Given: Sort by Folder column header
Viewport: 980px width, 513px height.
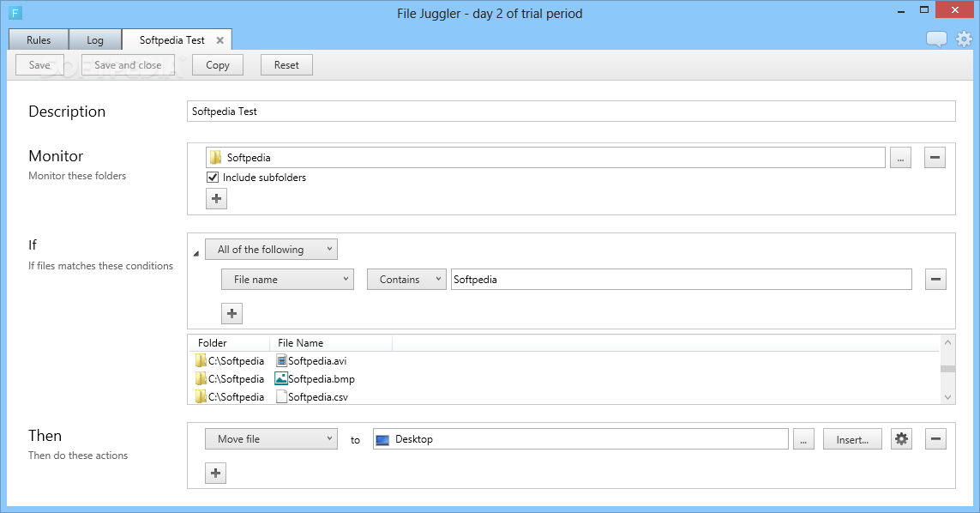Looking at the screenshot, I should (229, 343).
